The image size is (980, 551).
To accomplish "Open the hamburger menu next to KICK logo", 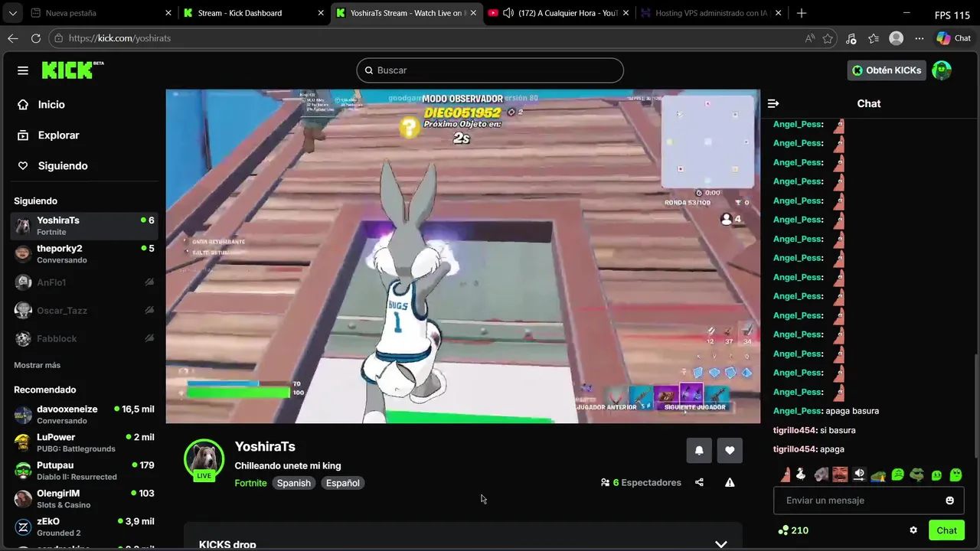I will coord(23,70).
